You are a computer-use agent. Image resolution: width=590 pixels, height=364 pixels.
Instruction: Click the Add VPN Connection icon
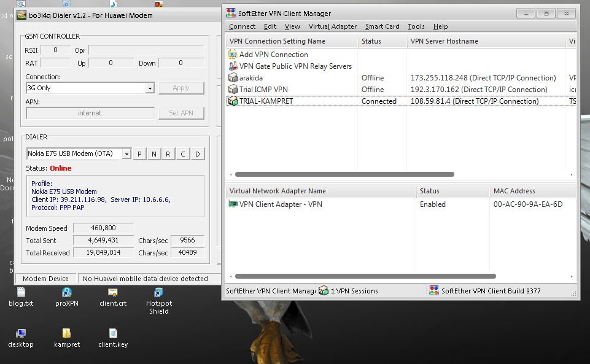(x=233, y=55)
